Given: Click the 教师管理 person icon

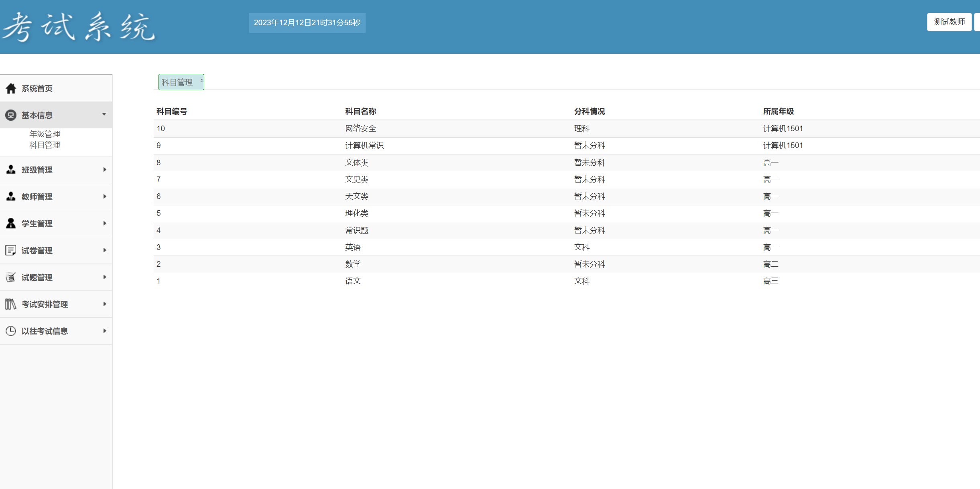Looking at the screenshot, I should pyautogui.click(x=11, y=197).
